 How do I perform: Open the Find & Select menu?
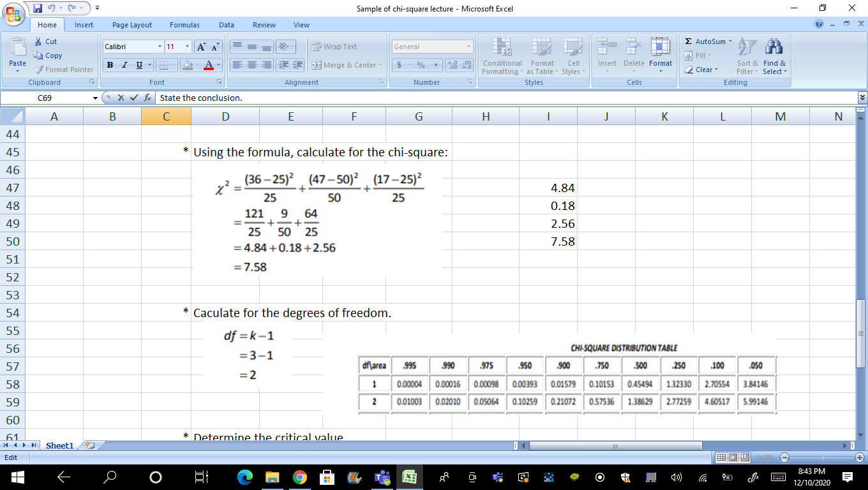tap(775, 56)
